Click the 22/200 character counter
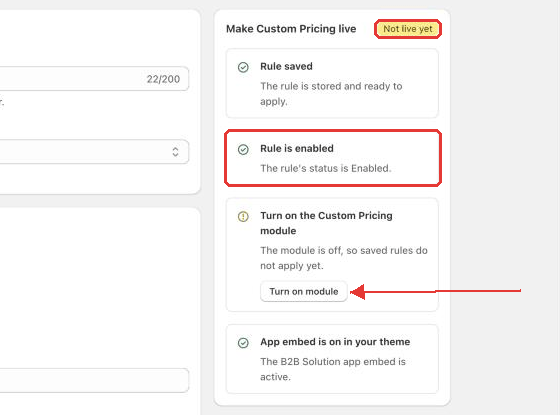The image size is (560, 415). tap(163, 79)
